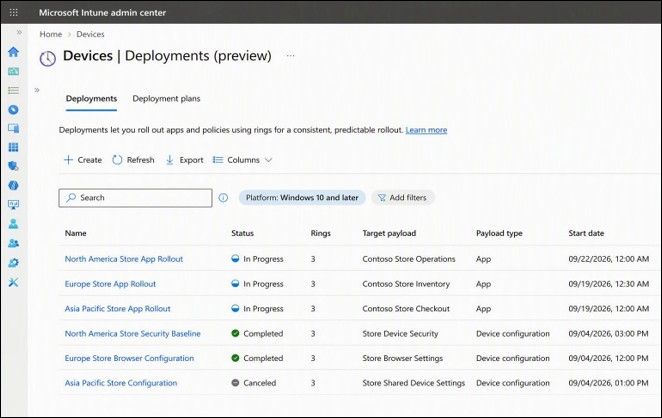Viewport: 662px width, 418px height.
Task: Click Store Browser Settings payload cell
Action: pos(402,358)
